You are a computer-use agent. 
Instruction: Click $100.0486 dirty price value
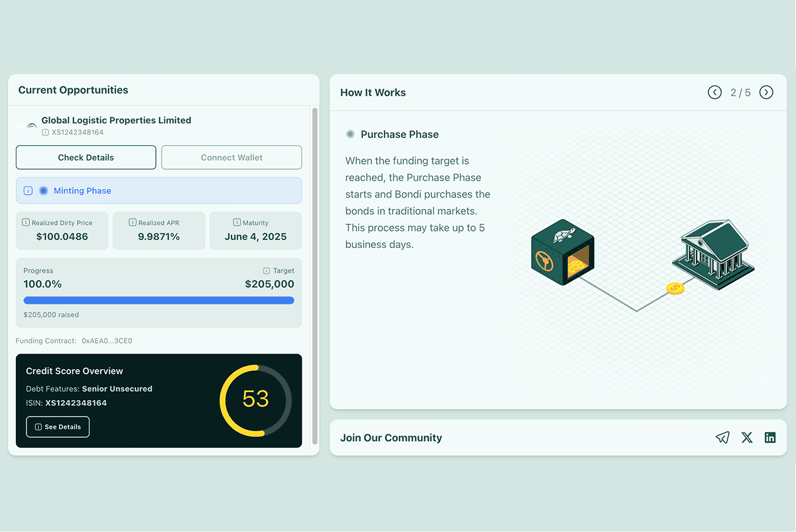point(62,236)
